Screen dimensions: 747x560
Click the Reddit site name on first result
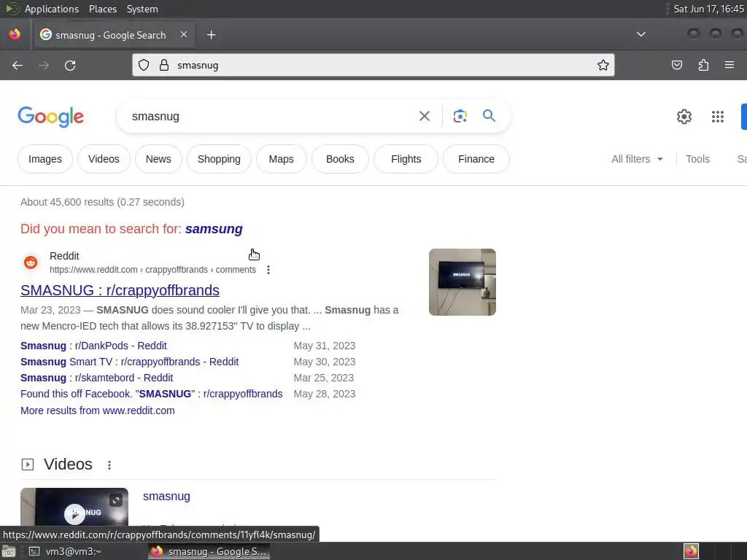pos(64,256)
